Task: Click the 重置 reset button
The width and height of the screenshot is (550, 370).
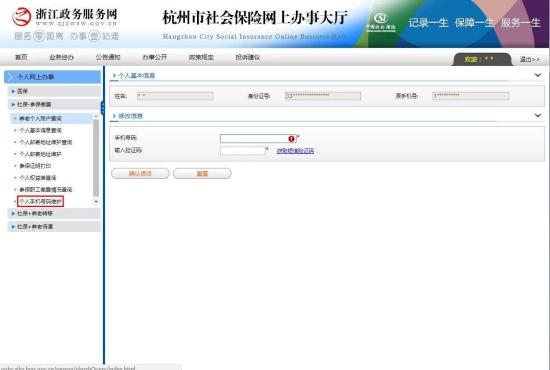Action: click(x=202, y=174)
